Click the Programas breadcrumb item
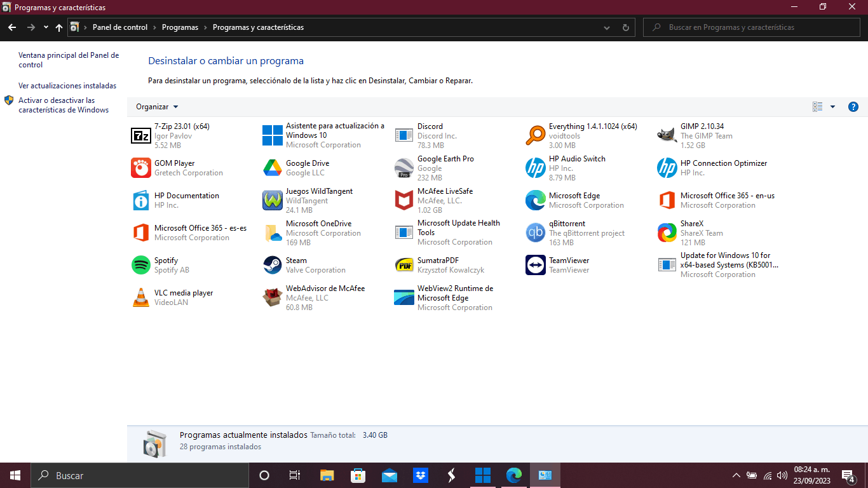Screen dimensions: 868x488 180,27
